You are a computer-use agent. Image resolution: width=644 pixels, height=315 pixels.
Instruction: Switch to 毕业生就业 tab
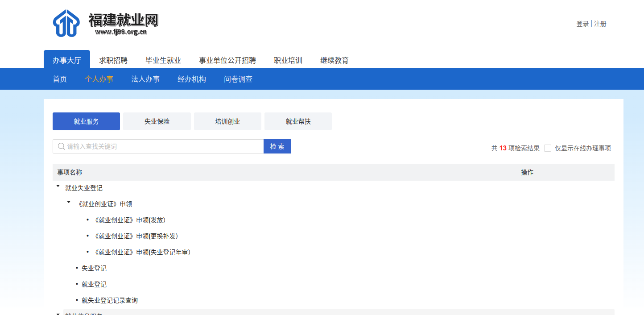click(163, 60)
